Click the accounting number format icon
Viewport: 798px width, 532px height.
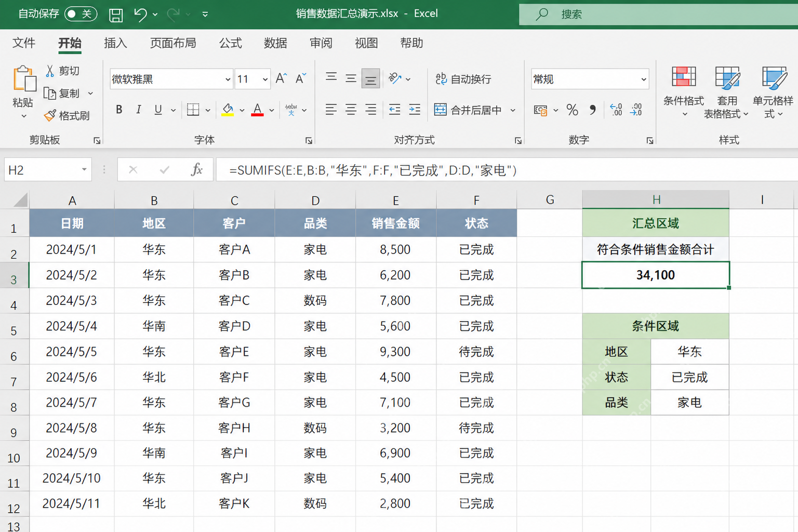coord(541,110)
